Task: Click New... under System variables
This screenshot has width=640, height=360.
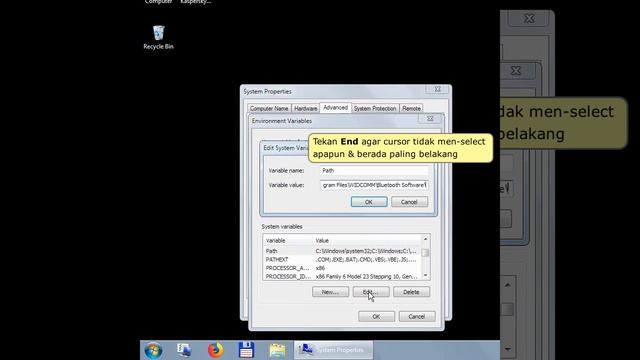Action: tap(330, 292)
